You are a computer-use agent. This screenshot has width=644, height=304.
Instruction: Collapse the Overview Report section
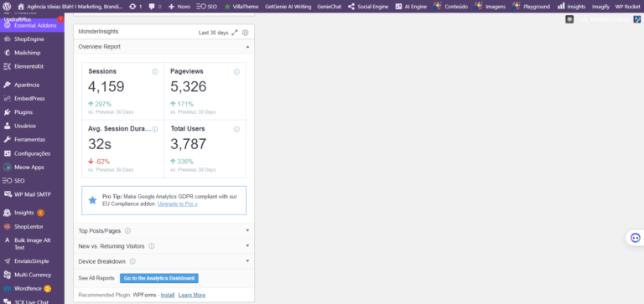click(x=247, y=47)
